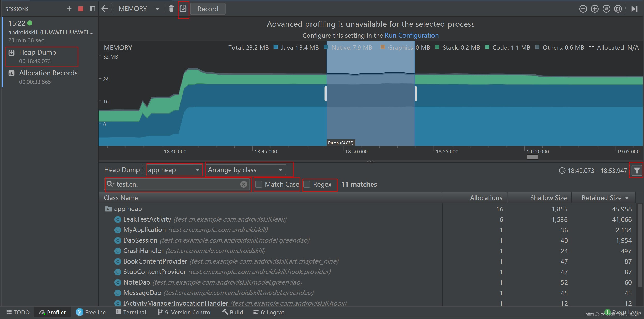644x319 pixels.
Task: Click the dump Java heap icon
Action: [x=183, y=9]
